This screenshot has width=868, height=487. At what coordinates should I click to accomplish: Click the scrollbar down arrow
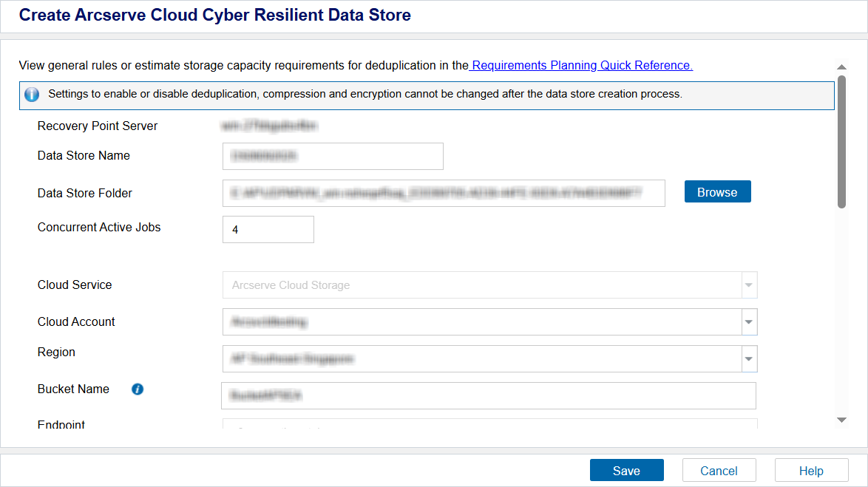(841, 420)
